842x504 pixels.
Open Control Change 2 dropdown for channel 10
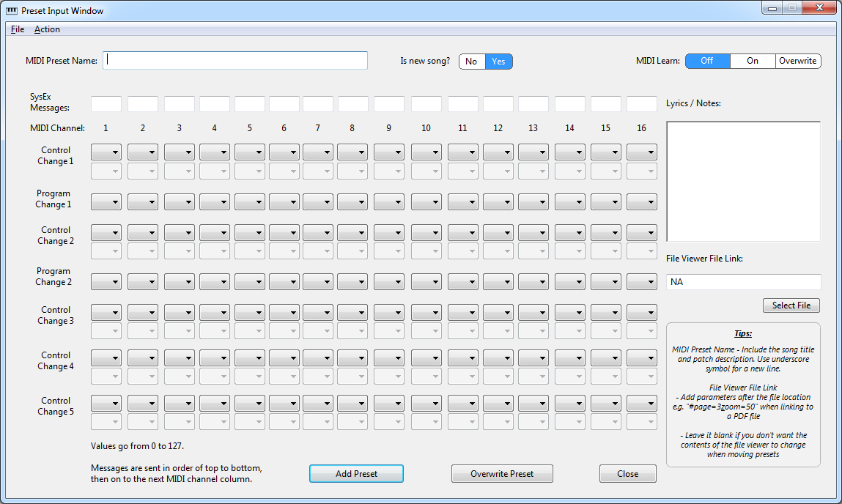point(426,232)
